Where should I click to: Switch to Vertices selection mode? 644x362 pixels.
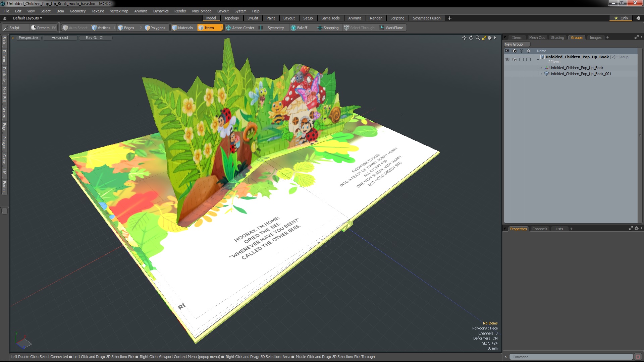pyautogui.click(x=103, y=28)
